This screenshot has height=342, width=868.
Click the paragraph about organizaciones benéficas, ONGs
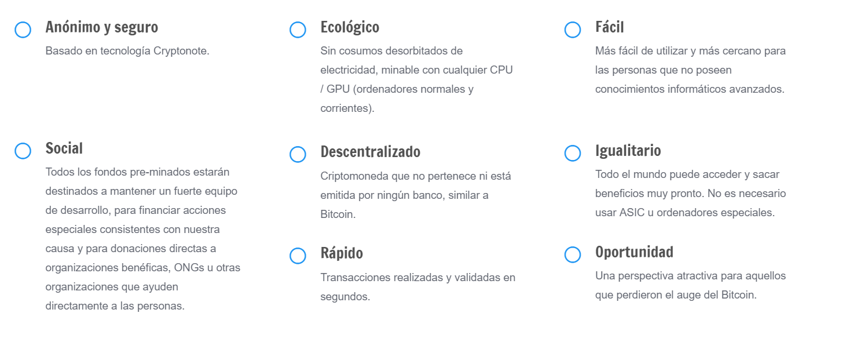[143, 239]
